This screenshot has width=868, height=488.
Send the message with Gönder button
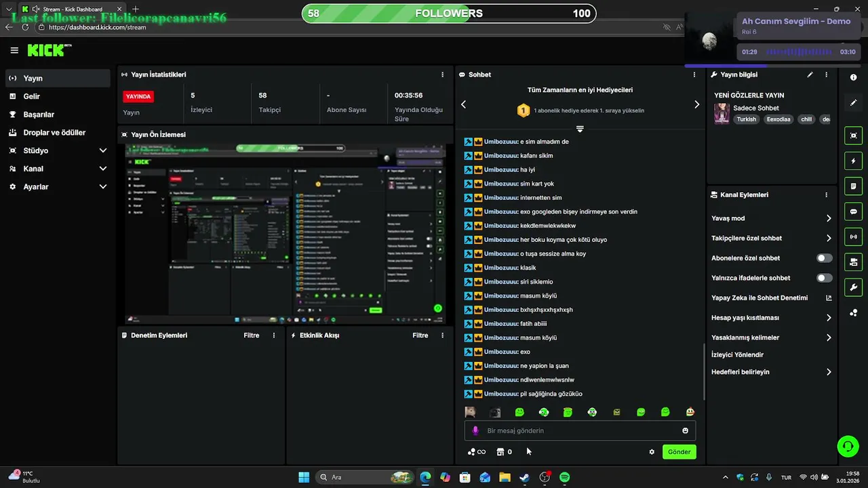tap(679, 452)
